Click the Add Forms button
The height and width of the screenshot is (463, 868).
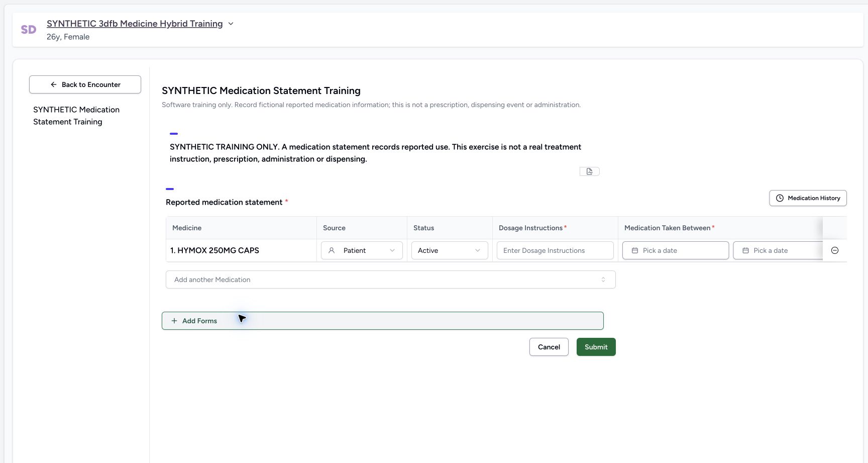pos(382,321)
